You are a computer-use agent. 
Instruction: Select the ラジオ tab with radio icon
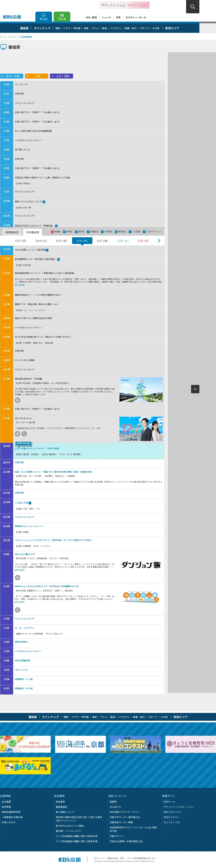coord(62,16)
